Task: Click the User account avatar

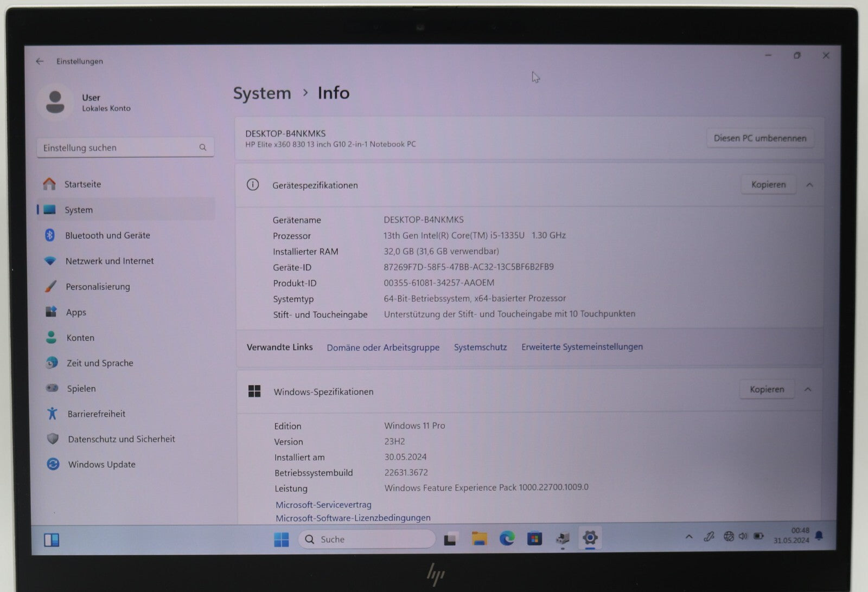Action: [x=55, y=102]
